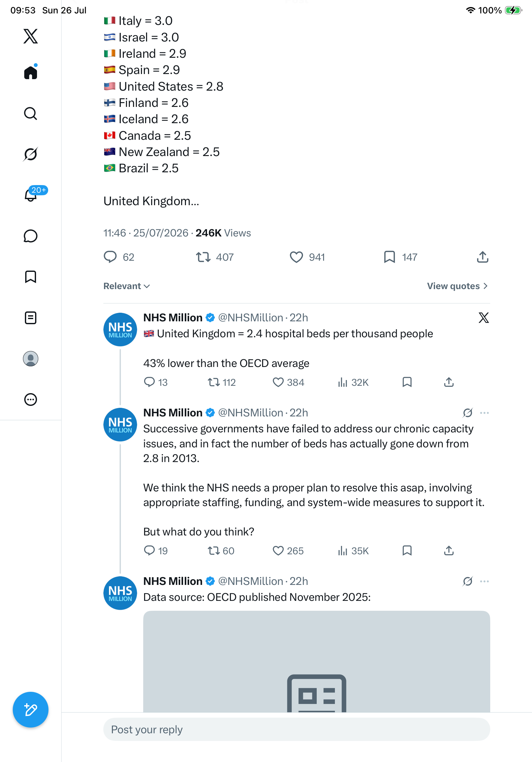The height and width of the screenshot is (762, 532).
Task: Expand the Relevant reply sort dropdown
Action: point(127,286)
